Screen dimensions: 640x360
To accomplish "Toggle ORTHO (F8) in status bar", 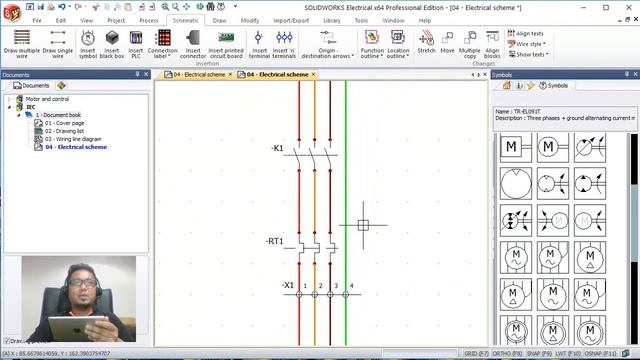I will 507,353.
